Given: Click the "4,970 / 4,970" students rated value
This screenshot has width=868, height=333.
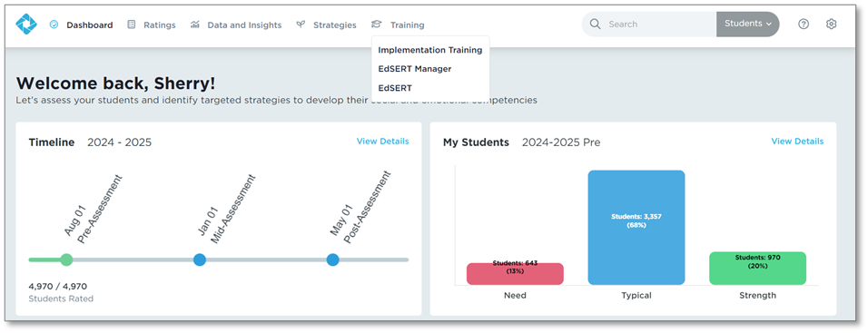Looking at the screenshot, I should click(57, 286).
